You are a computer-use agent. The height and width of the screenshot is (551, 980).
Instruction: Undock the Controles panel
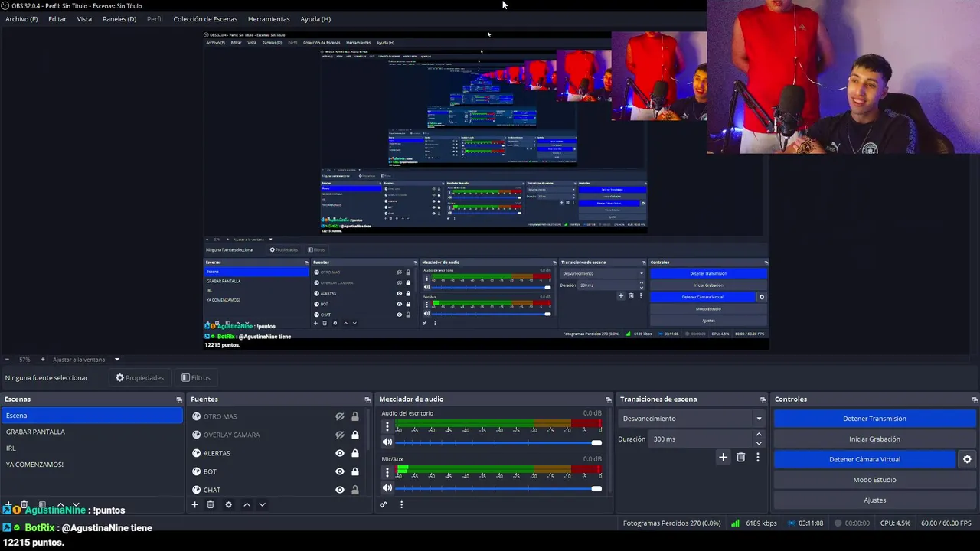point(975,399)
